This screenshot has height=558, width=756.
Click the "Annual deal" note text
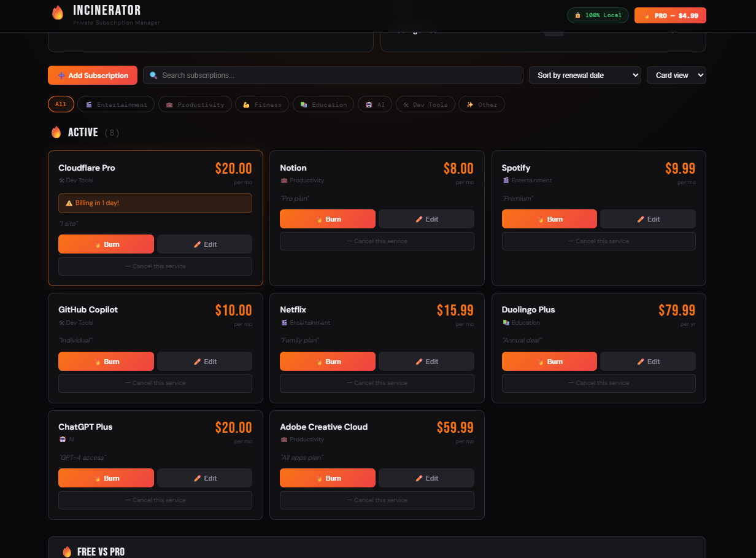(x=522, y=340)
